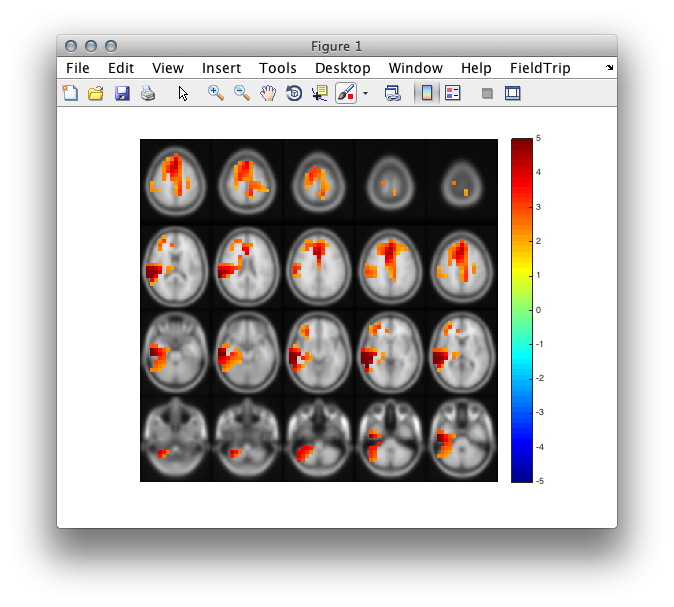Open the Desktop menu
Viewport: 674px width, 607px height.
coord(343,68)
